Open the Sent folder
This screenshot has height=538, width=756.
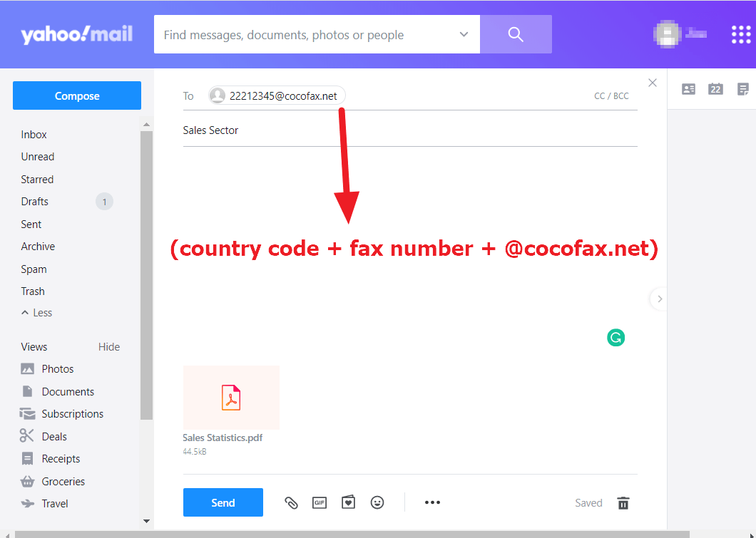click(31, 224)
